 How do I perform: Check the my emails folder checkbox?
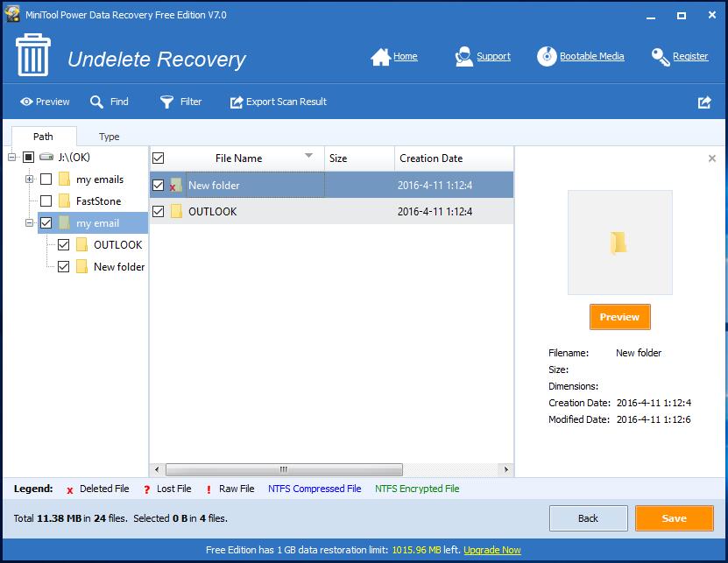tap(46, 179)
